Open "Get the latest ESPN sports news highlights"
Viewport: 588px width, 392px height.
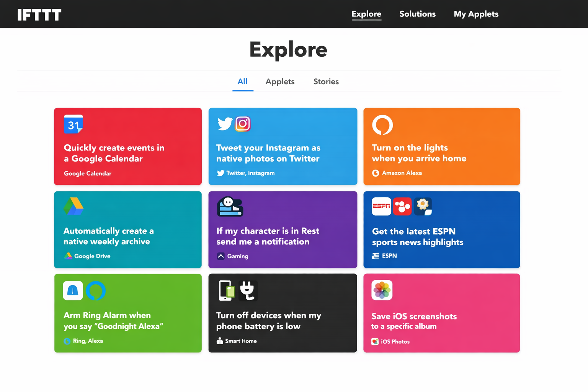click(x=442, y=230)
